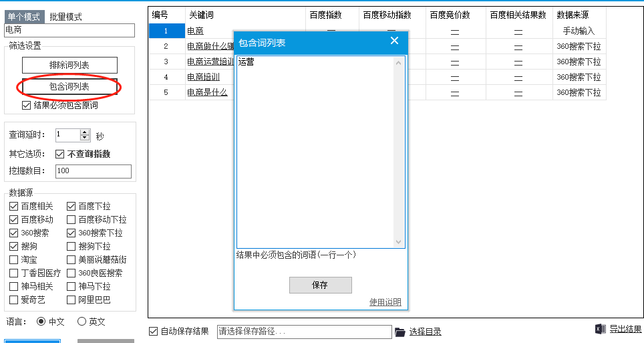644x343 pixels.
Task: Select 中文 language radio button
Action: (x=41, y=322)
